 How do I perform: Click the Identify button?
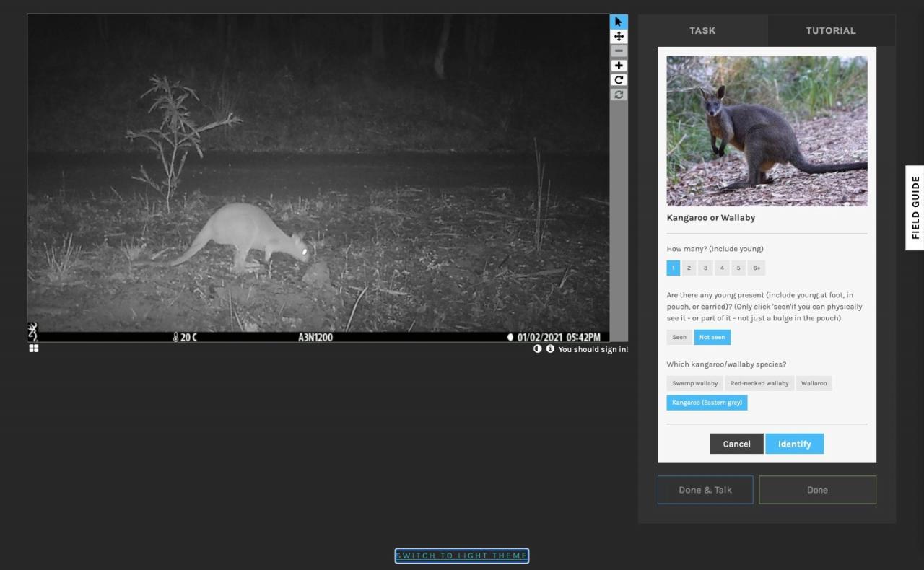[x=794, y=444]
